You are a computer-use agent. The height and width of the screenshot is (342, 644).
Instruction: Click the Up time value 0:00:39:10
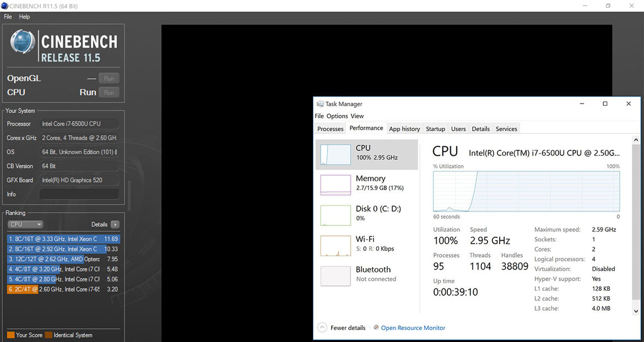456,292
